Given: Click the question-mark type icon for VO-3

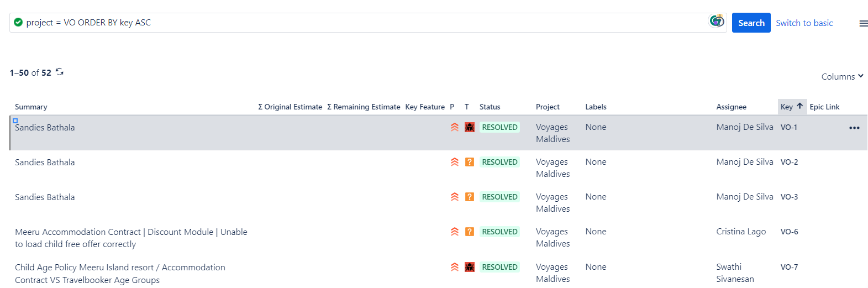Looking at the screenshot, I should (x=470, y=197).
